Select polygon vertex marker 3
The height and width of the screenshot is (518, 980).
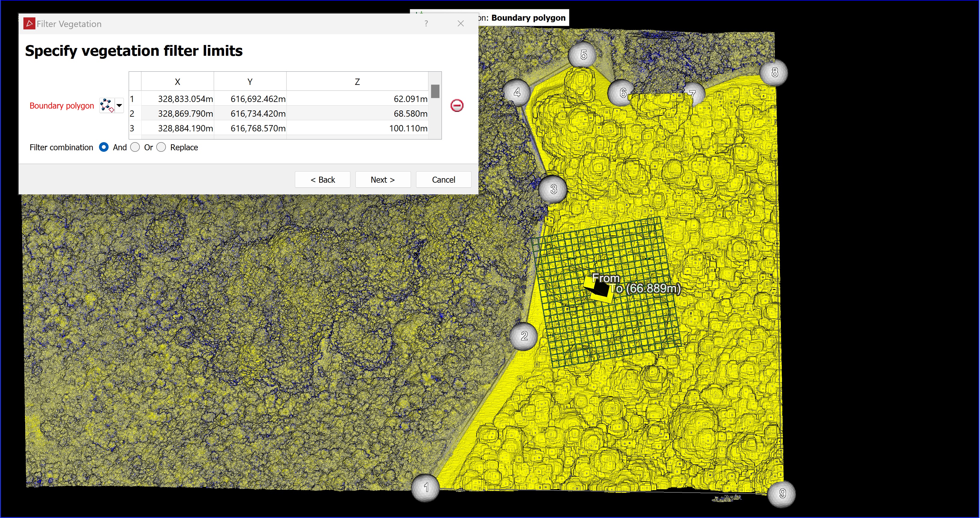553,189
